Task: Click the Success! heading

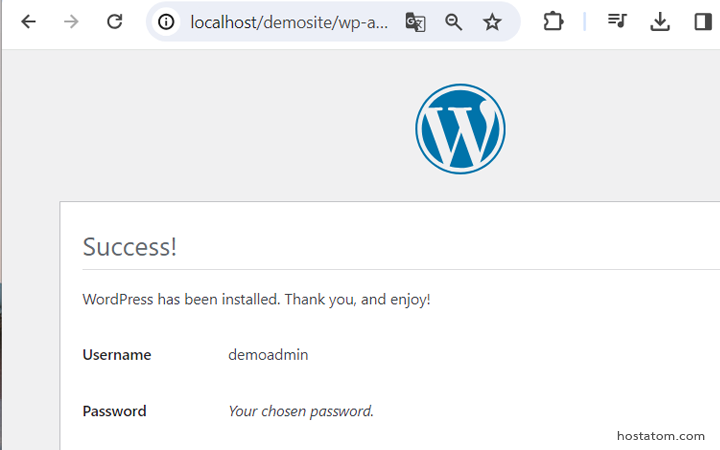Action: (x=130, y=247)
